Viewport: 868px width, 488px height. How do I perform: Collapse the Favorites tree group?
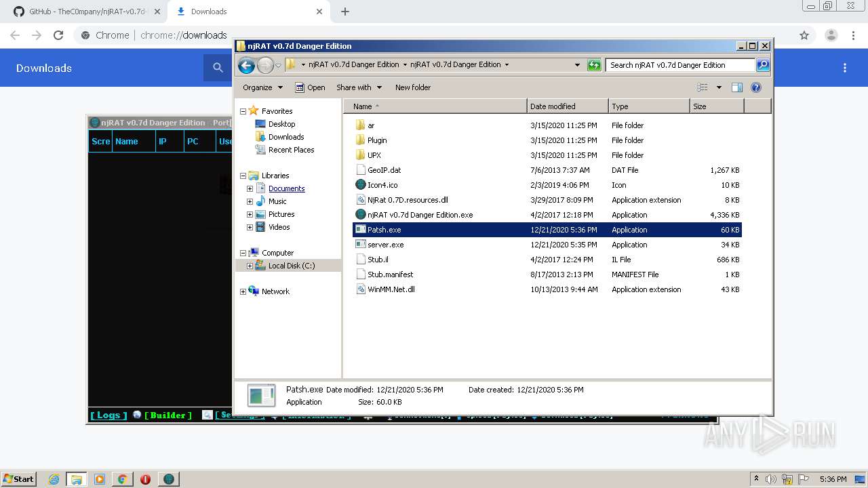[243, 111]
